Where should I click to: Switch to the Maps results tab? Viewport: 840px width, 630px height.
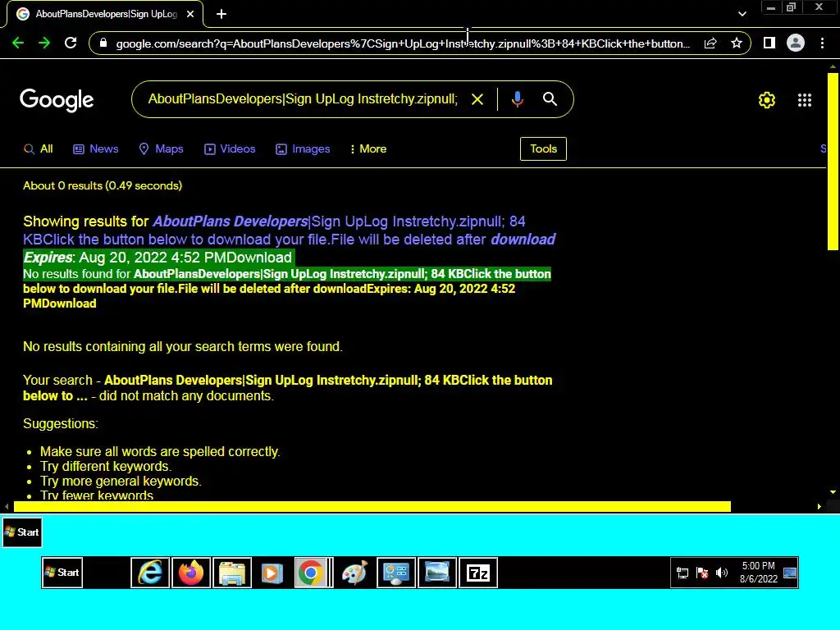[161, 149]
